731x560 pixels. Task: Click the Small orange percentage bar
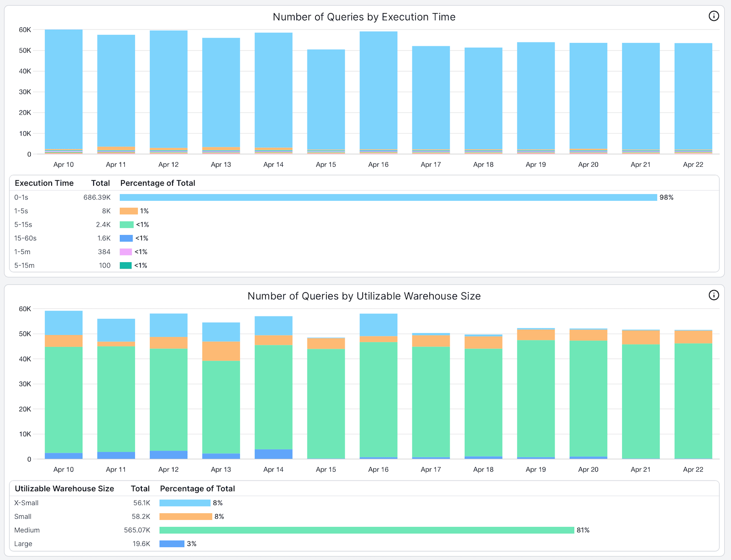coord(186,517)
